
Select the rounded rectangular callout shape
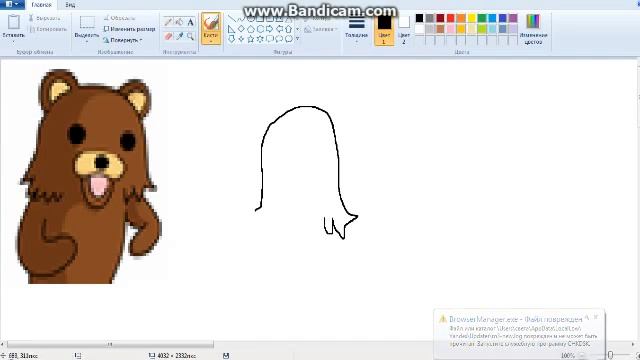point(269,39)
